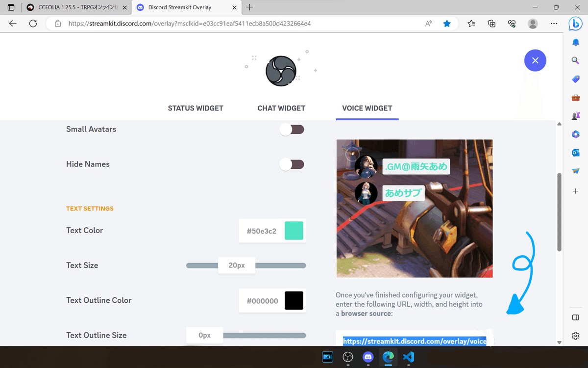The image size is (588, 368).
Task: Select the Voice Widget tab
Action: click(x=367, y=108)
